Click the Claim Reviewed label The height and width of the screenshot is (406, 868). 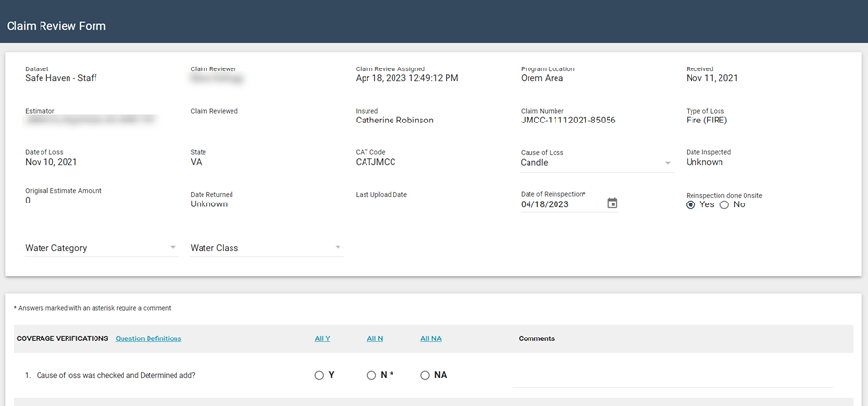214,111
